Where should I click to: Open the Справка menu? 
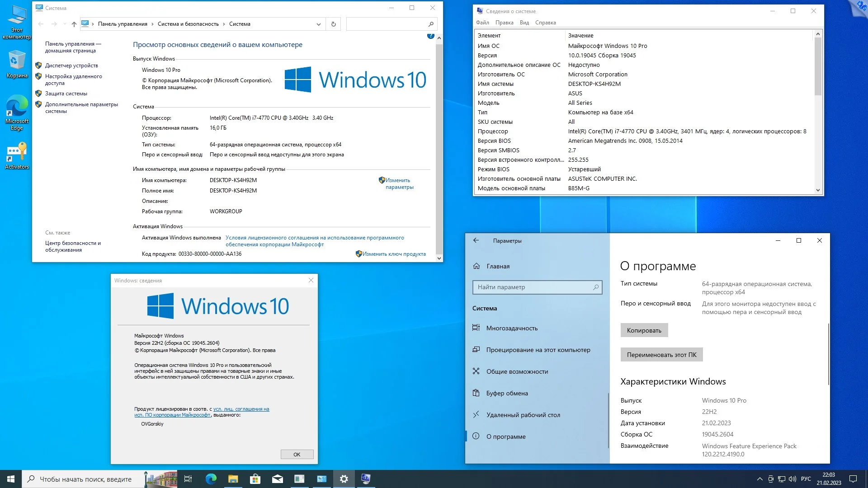pyautogui.click(x=545, y=23)
